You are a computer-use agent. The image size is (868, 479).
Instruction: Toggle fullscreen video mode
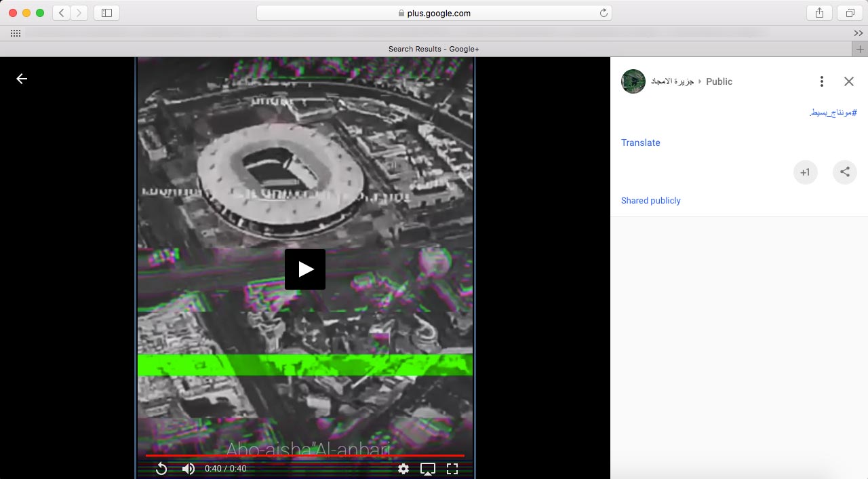(x=452, y=469)
